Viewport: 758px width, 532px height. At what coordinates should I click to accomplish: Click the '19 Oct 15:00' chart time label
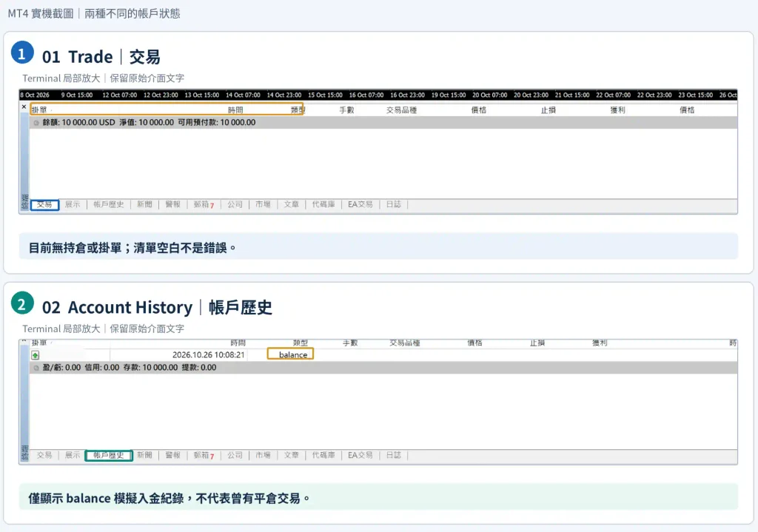point(449,95)
